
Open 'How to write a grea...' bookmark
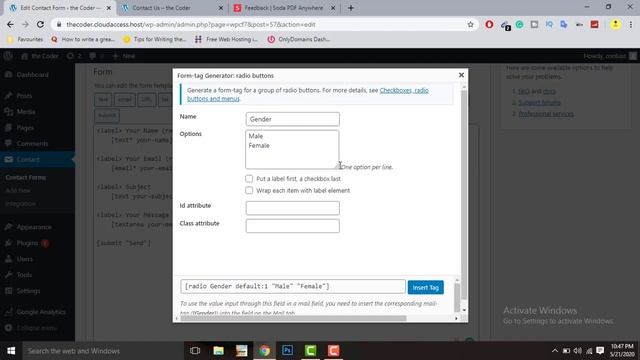(83, 40)
